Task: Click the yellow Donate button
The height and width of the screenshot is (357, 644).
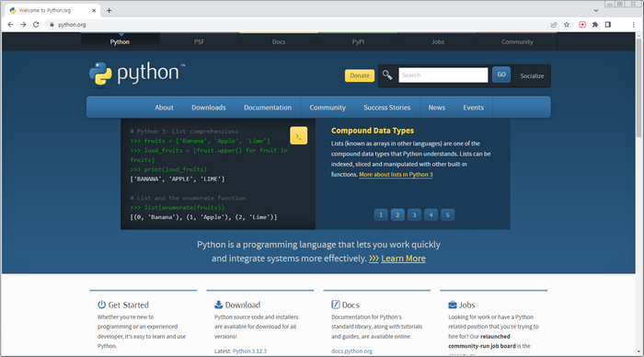Action: coord(360,75)
